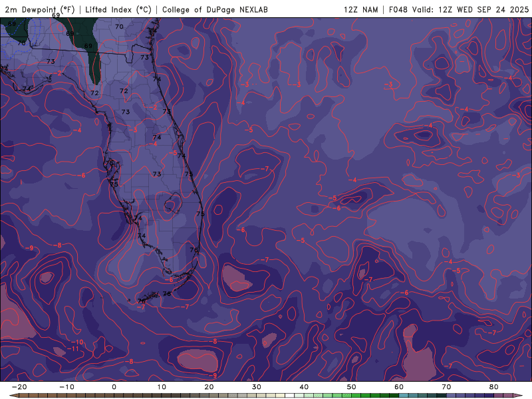This screenshot has height=399, width=532.
Task: Click the 60 value on the color scale
Action: tap(399, 387)
